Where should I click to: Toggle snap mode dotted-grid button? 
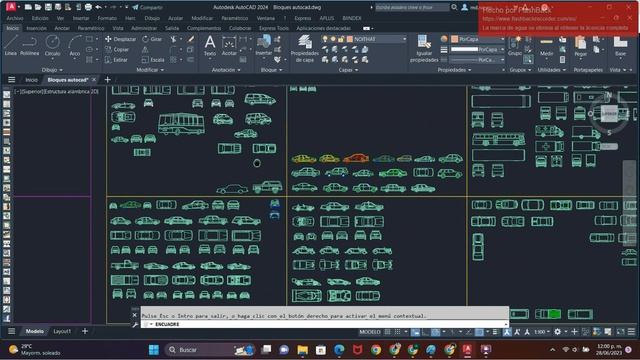pos(397,332)
